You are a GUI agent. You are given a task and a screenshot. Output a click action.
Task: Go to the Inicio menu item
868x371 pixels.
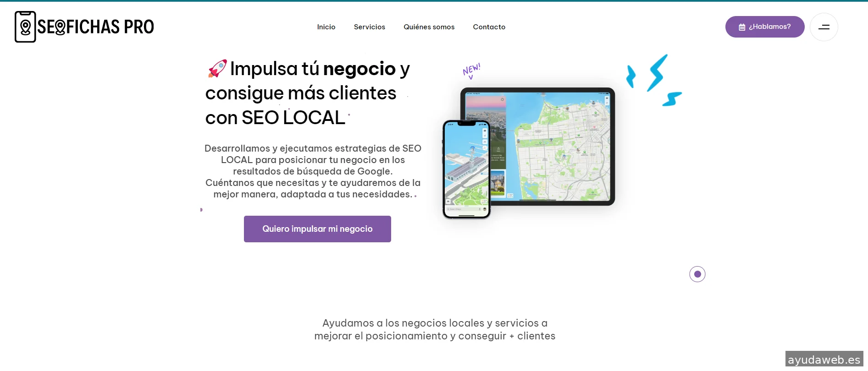click(326, 27)
